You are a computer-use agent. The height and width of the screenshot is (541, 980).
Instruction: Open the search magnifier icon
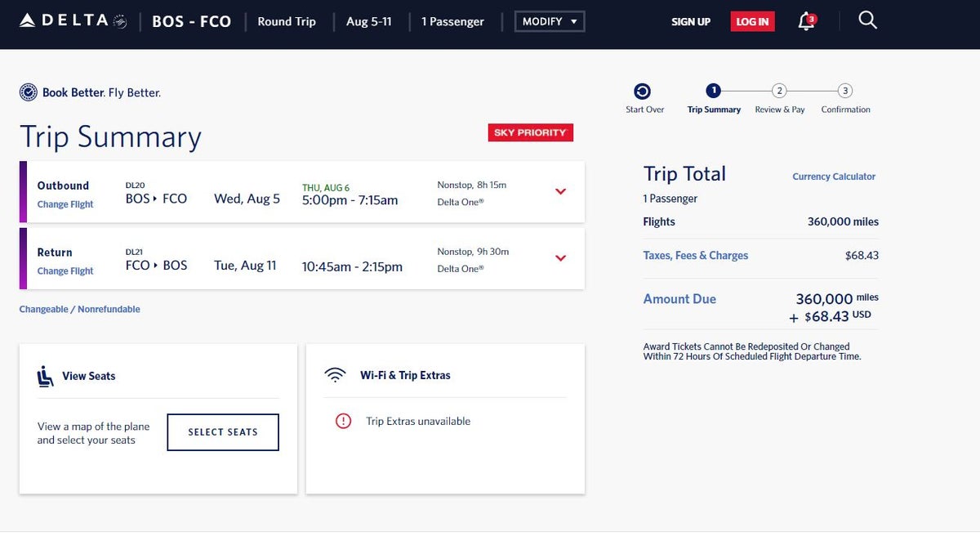point(867,20)
